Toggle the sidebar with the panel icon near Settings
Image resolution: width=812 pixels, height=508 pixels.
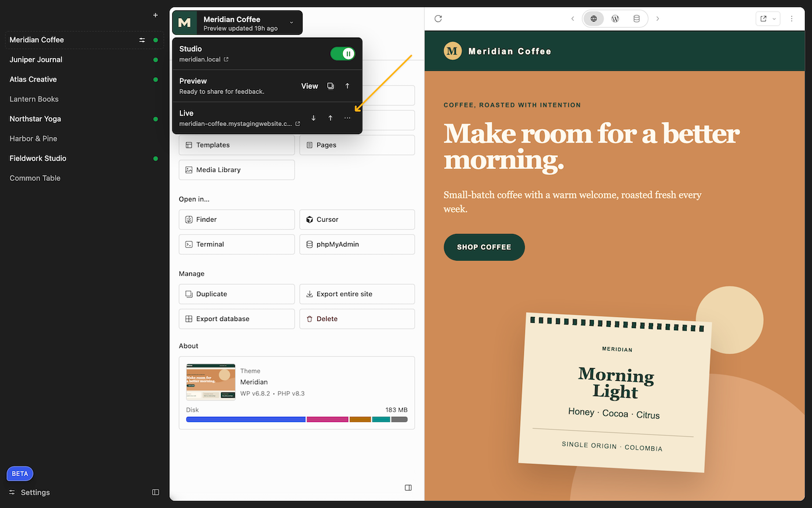pos(155,492)
